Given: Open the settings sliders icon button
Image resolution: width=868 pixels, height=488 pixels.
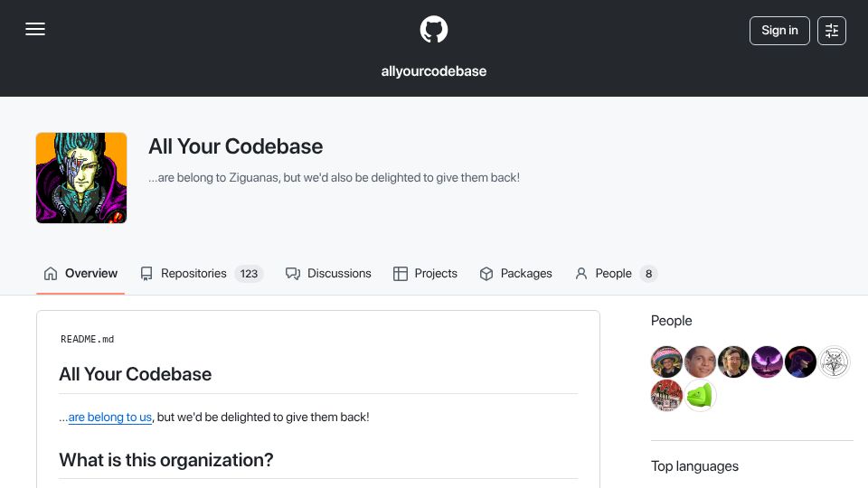Looking at the screenshot, I should tap(832, 31).
